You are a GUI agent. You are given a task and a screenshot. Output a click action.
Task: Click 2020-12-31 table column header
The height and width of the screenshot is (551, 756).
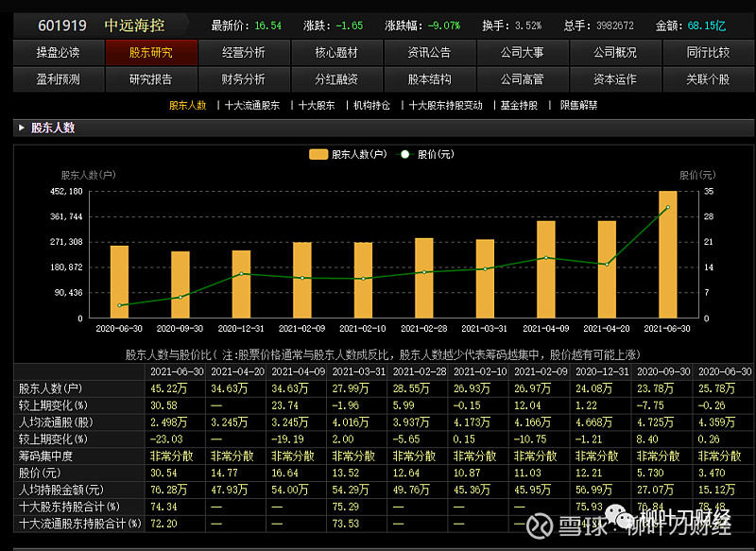click(x=602, y=371)
